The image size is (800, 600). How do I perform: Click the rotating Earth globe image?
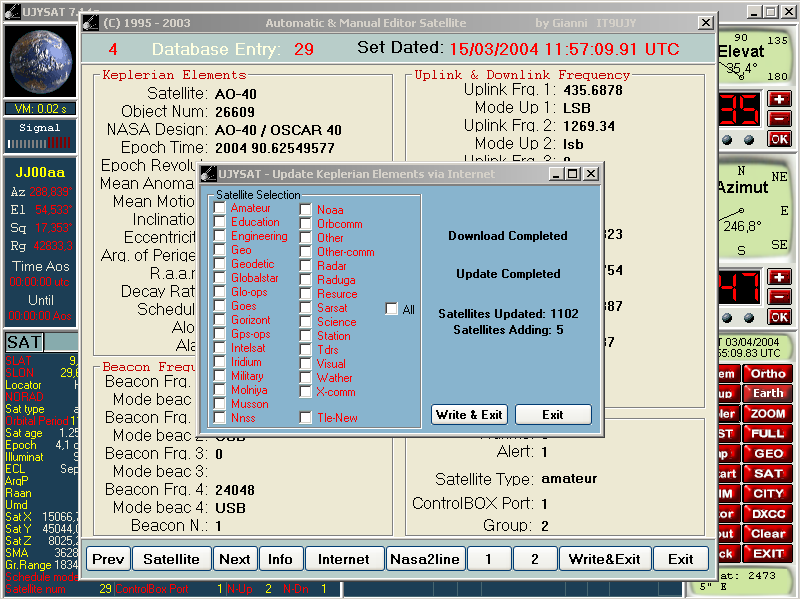click(40, 61)
